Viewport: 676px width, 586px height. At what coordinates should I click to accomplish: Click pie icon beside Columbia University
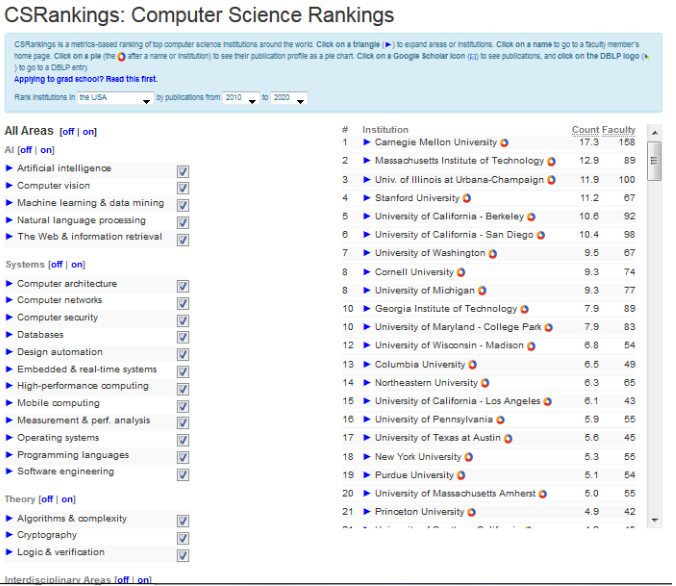coord(473,365)
